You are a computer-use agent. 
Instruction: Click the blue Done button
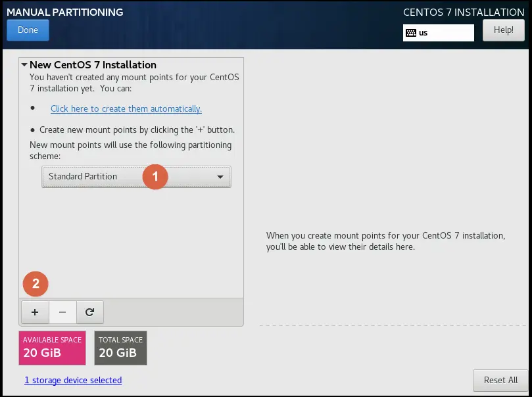coord(28,30)
